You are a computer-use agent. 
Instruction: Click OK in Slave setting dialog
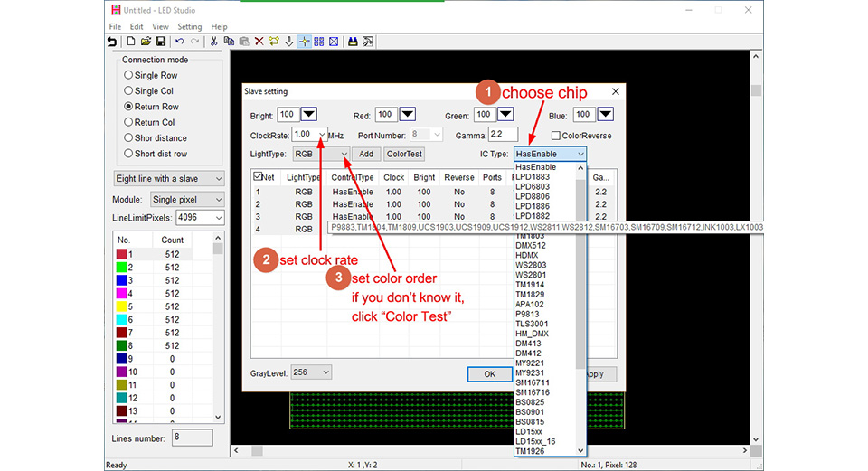click(490, 374)
